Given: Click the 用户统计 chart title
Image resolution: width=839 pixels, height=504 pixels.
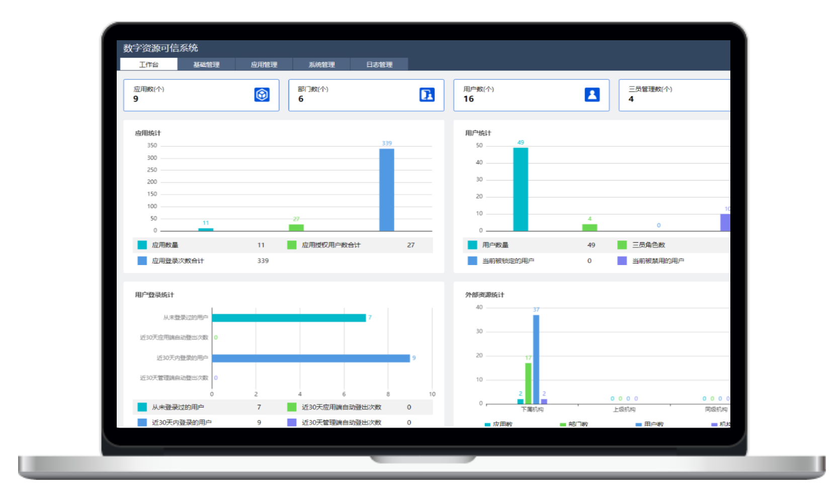Looking at the screenshot, I should 478,133.
